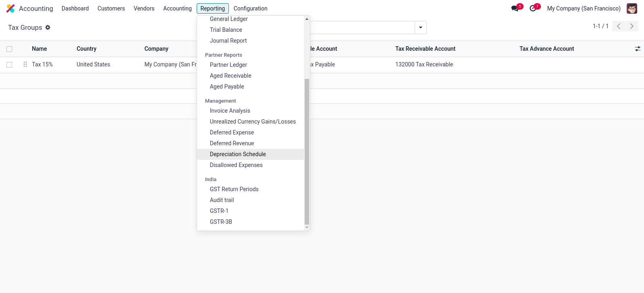Expand the search options dropdown arrow

(420, 28)
